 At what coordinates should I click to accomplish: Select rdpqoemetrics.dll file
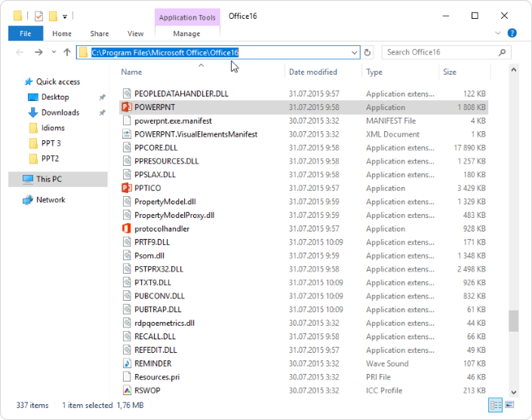coord(304,323)
